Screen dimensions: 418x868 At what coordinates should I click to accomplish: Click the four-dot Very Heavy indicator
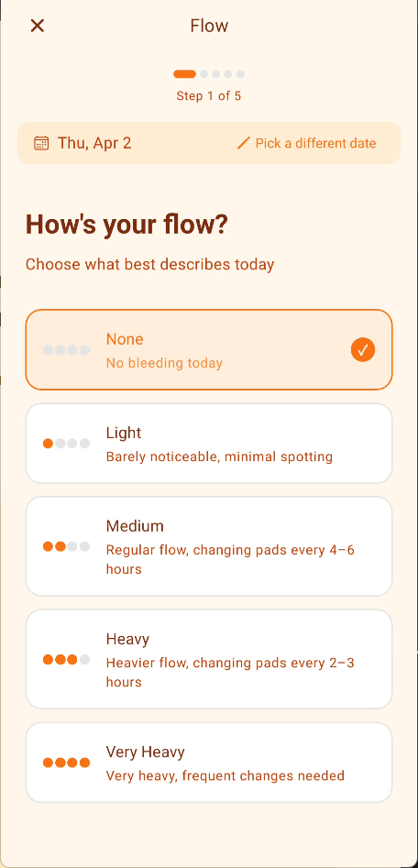[x=66, y=763]
